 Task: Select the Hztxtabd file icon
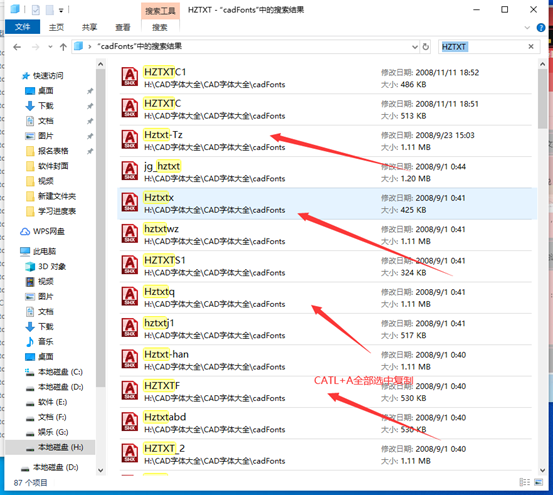tap(130, 422)
